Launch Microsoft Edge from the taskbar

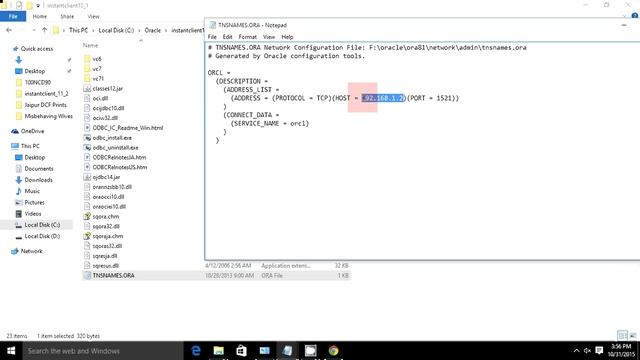196,351
